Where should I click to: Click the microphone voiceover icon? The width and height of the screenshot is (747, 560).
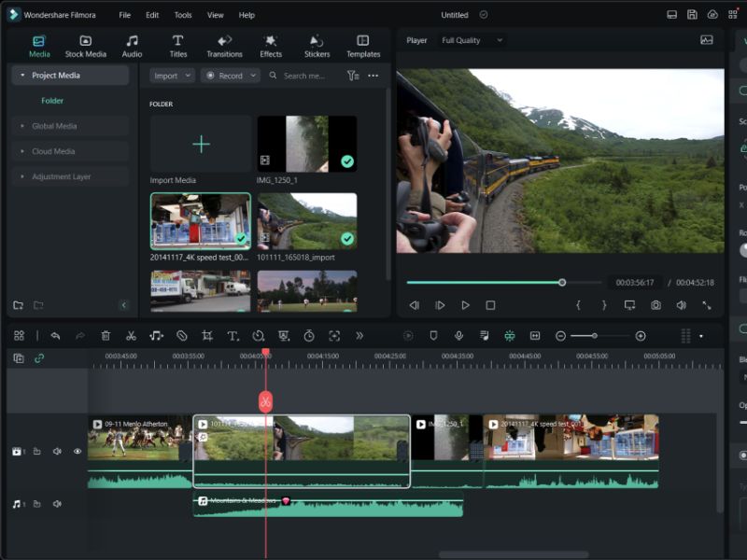pos(458,336)
